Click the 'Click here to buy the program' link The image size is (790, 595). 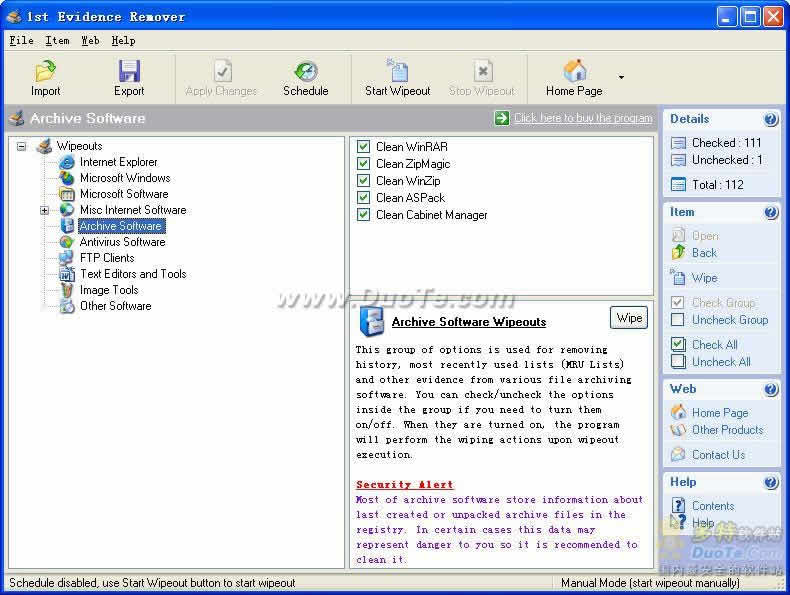click(x=583, y=118)
